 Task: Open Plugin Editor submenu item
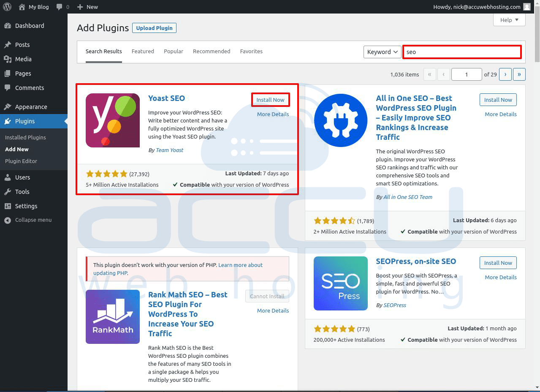[x=21, y=161]
